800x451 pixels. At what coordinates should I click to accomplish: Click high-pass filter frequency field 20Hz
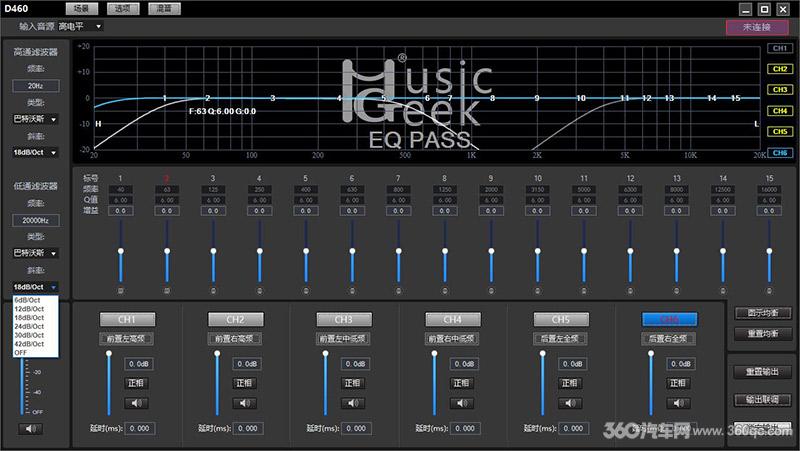[x=36, y=86]
